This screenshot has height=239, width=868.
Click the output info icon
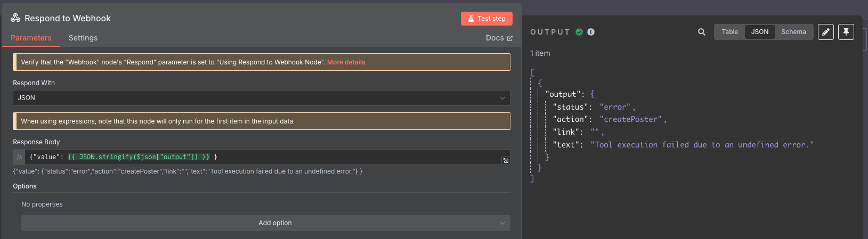[x=591, y=32]
